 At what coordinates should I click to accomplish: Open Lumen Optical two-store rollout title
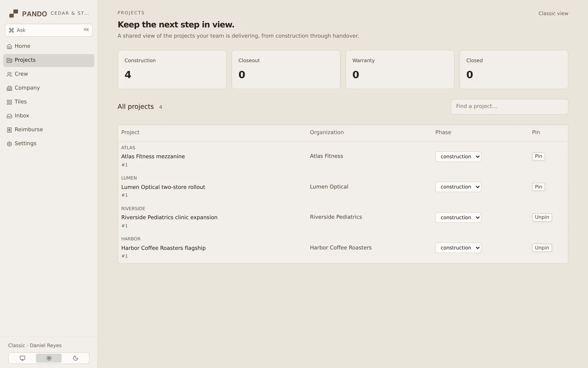163,187
